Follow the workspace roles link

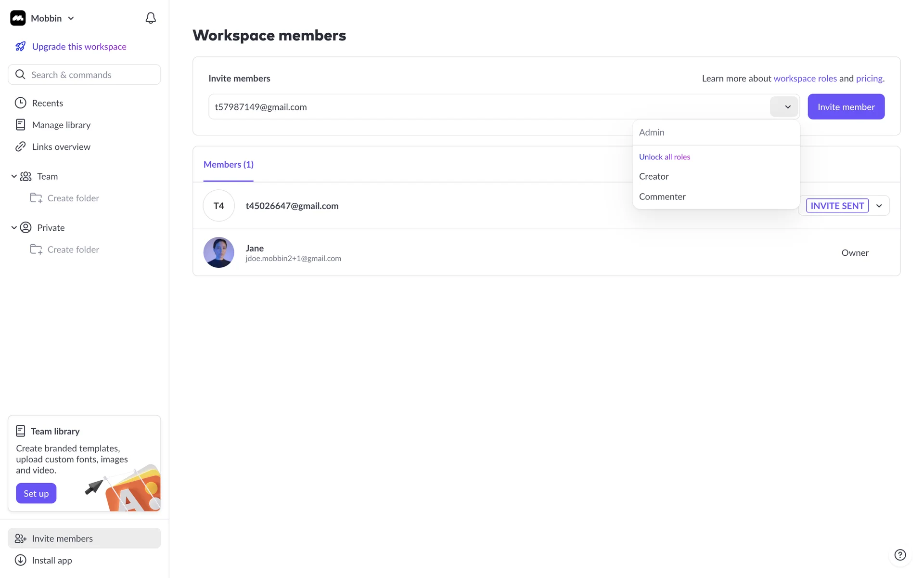(805, 79)
